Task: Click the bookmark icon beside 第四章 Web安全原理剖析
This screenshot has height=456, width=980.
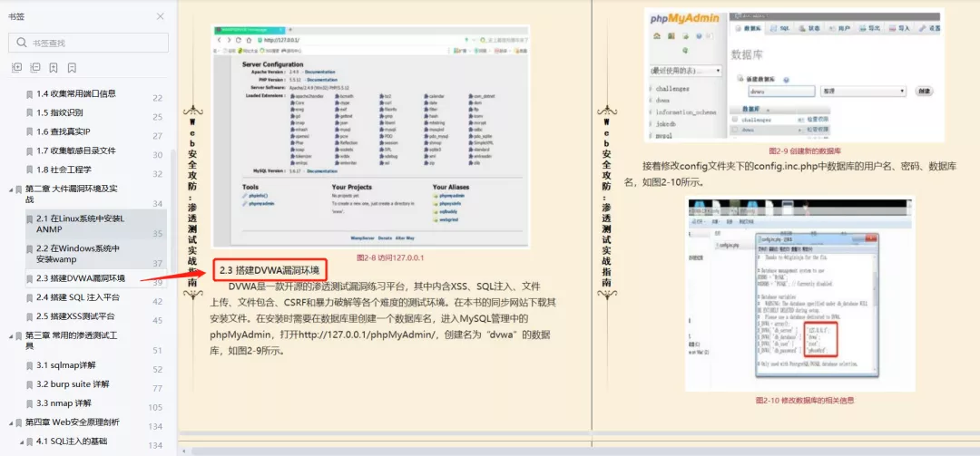Action: (x=19, y=422)
